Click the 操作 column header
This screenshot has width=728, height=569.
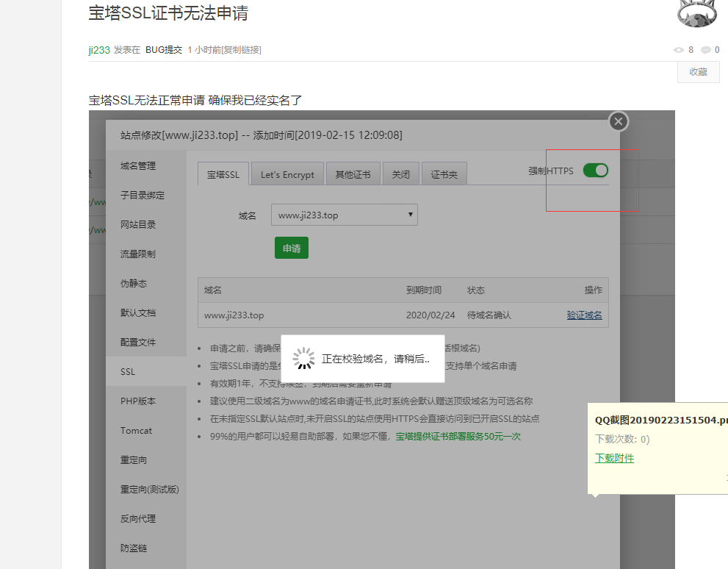point(594,290)
